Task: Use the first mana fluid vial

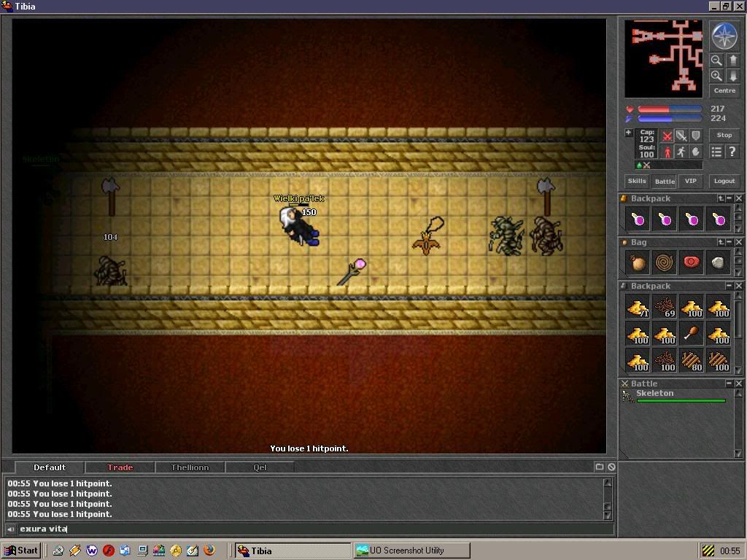Action: tap(638, 219)
